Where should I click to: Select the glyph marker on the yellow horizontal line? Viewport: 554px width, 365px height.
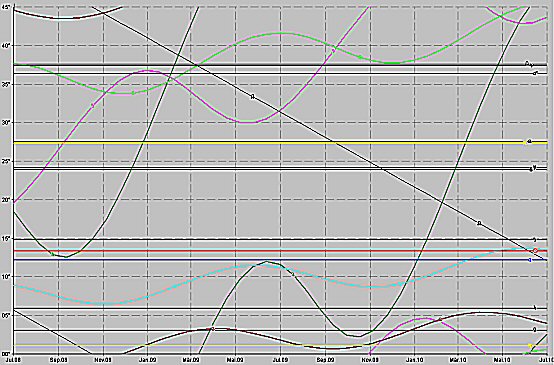(529, 142)
